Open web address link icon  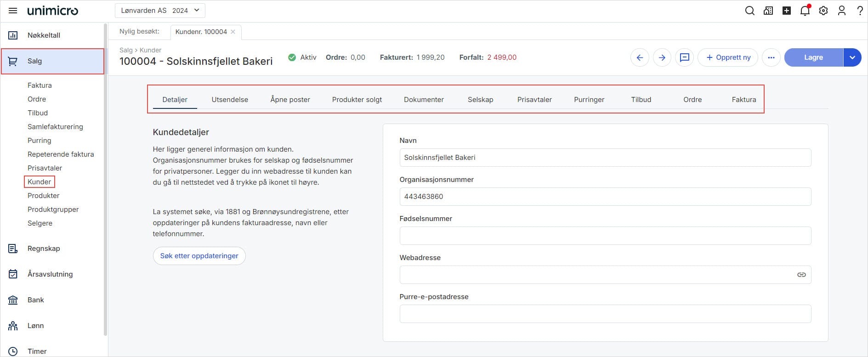(801, 275)
